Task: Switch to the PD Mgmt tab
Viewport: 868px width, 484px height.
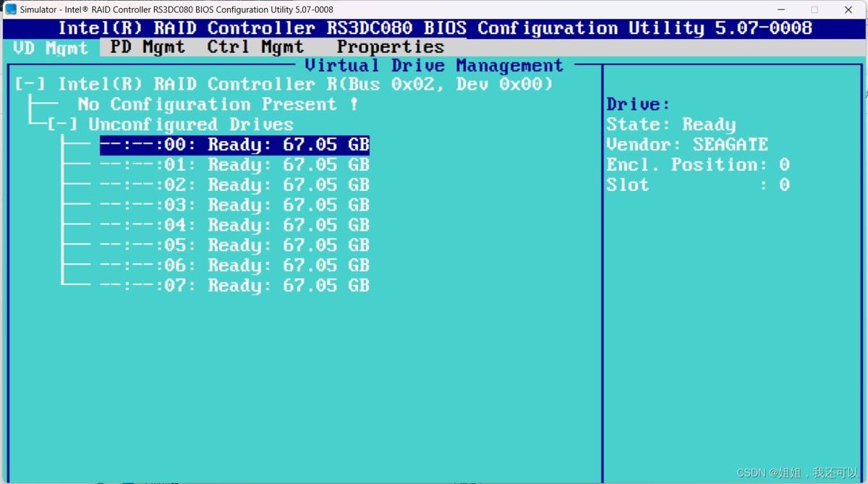Action: tap(148, 48)
